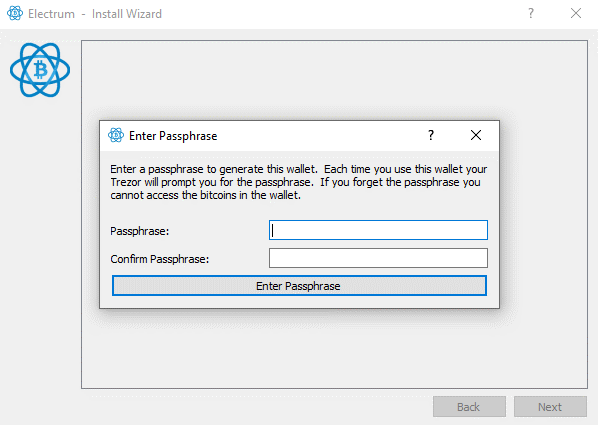Click the Electrum icon in the Install Wizard title bar

tap(15, 13)
